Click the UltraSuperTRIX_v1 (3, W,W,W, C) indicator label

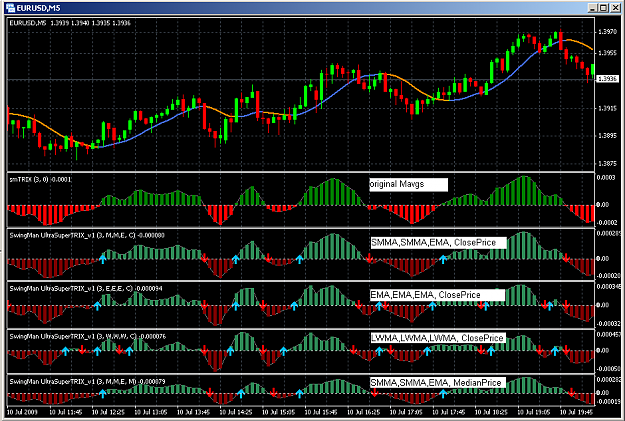tap(88, 336)
